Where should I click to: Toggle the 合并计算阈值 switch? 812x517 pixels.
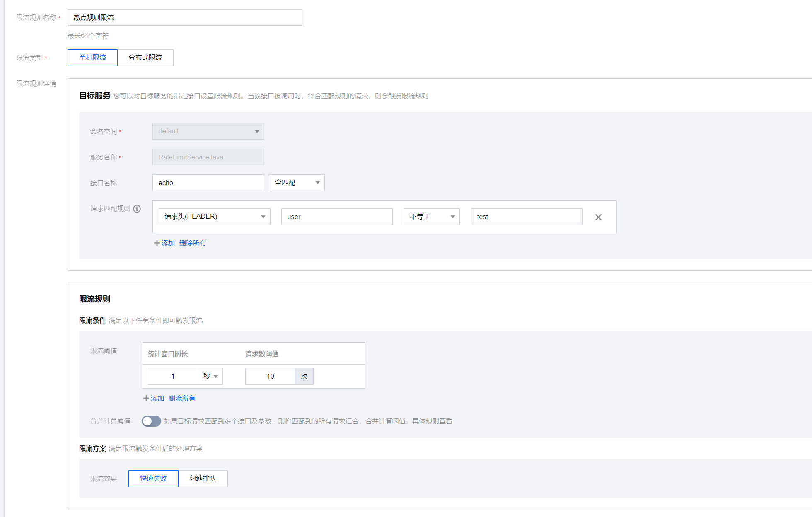[151, 421]
